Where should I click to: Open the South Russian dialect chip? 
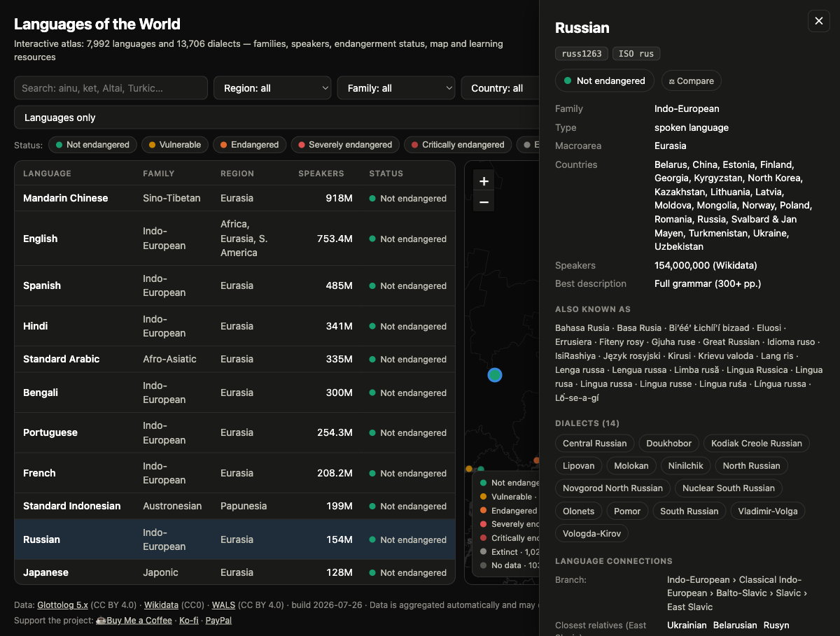click(689, 511)
